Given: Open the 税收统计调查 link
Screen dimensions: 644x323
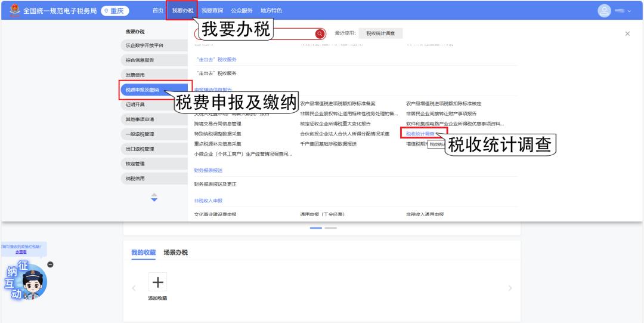Looking at the screenshot, I should coord(420,134).
